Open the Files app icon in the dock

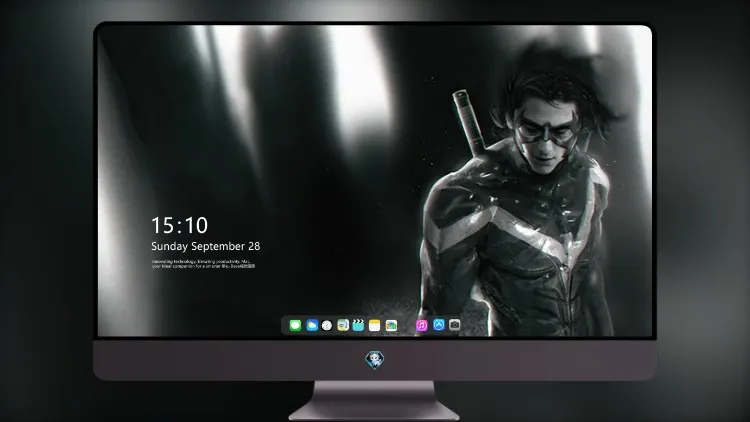click(391, 325)
